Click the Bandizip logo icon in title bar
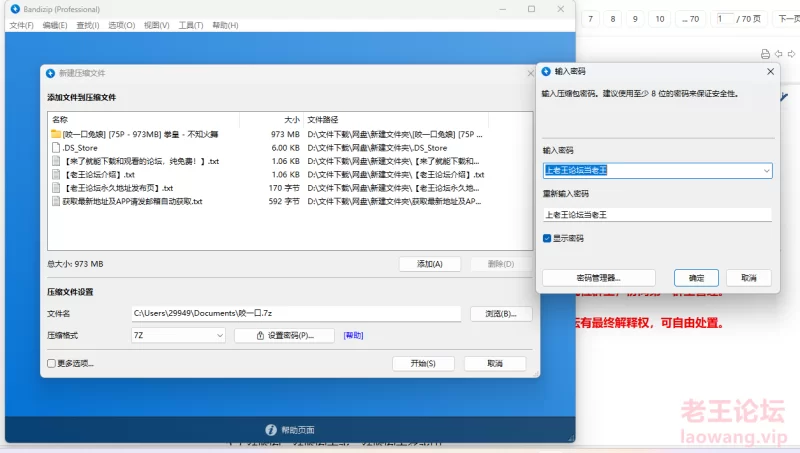Image resolution: width=800 pixels, height=453 pixels. [x=15, y=9]
